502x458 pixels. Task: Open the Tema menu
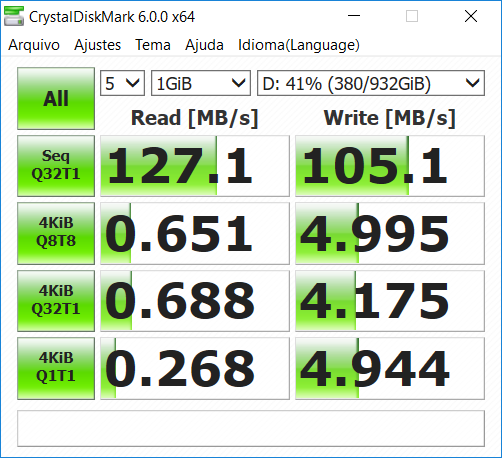click(x=153, y=45)
